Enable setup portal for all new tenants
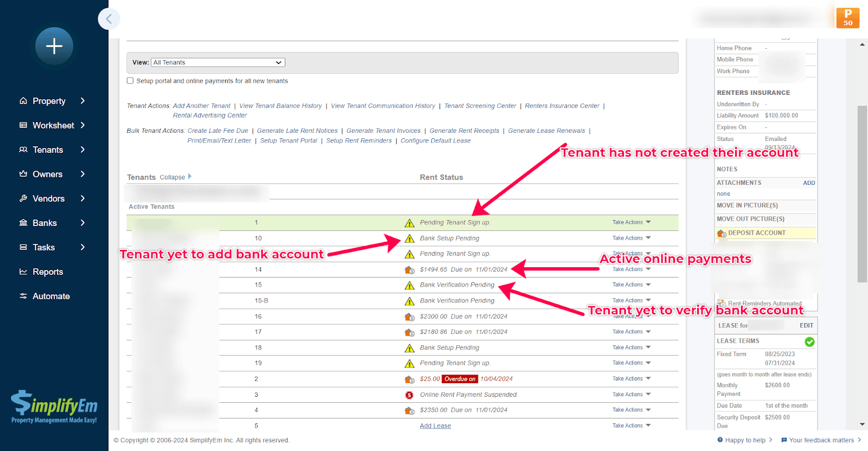 [130, 81]
